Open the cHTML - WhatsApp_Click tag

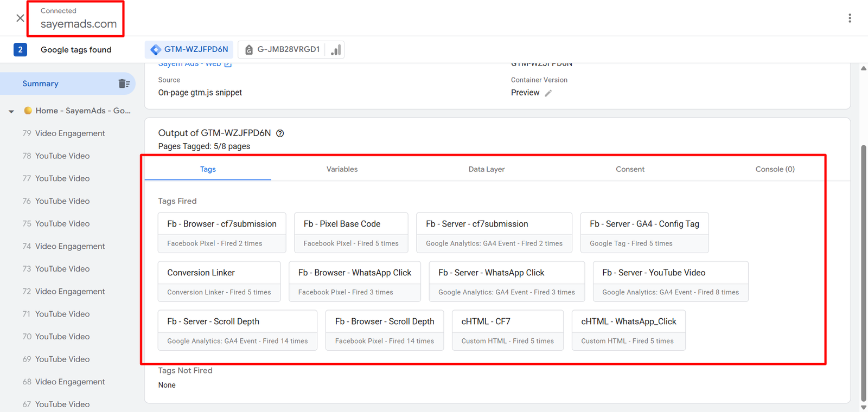[x=628, y=330]
